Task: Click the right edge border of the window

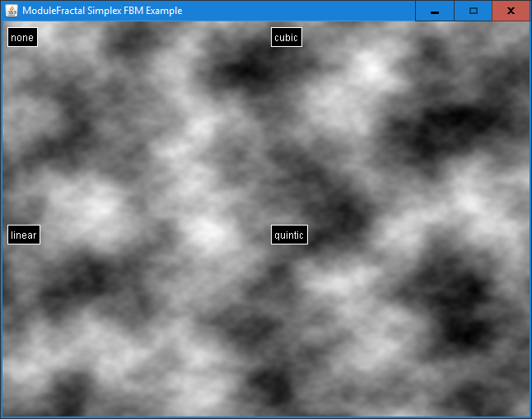Action: 530,214
